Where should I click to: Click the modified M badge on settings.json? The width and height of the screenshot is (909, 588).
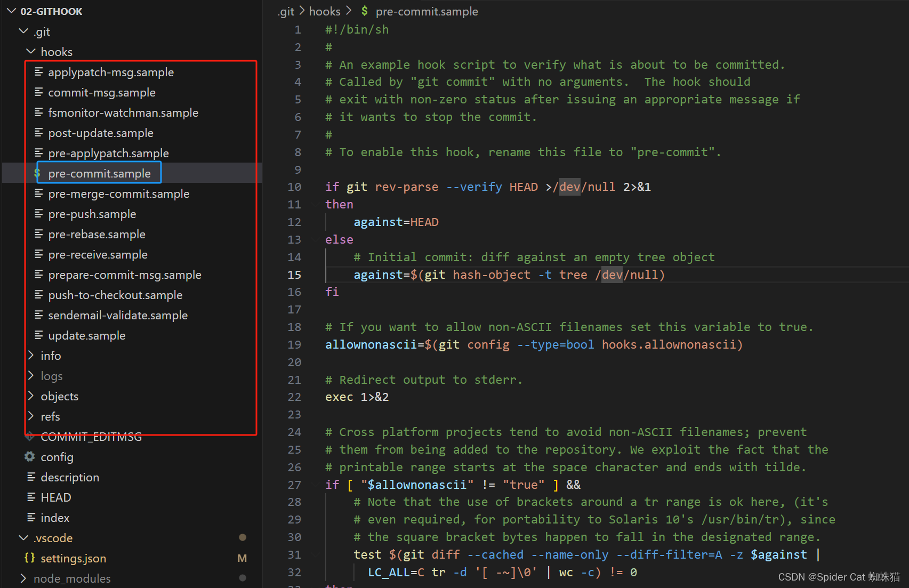click(x=242, y=558)
